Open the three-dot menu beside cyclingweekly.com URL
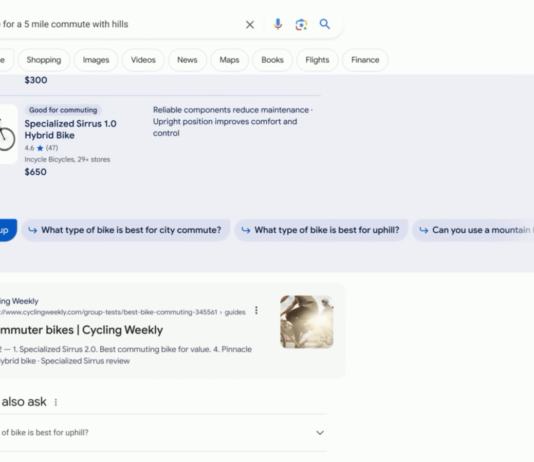Viewport: 534px width, 462px height. coord(256,310)
